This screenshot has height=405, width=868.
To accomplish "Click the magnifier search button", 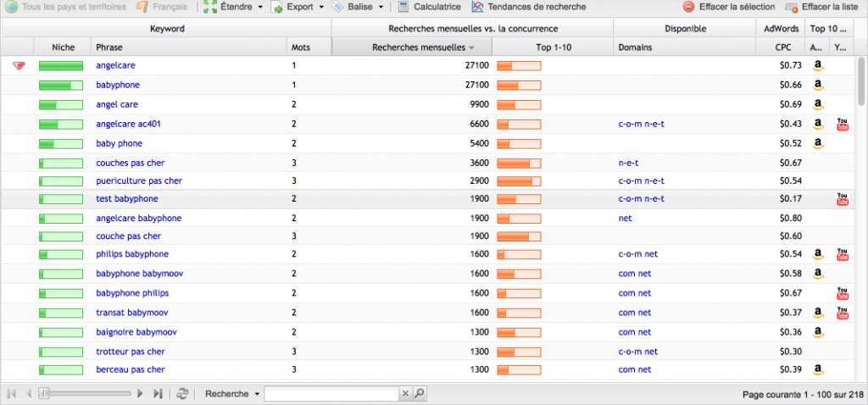I will (420, 393).
